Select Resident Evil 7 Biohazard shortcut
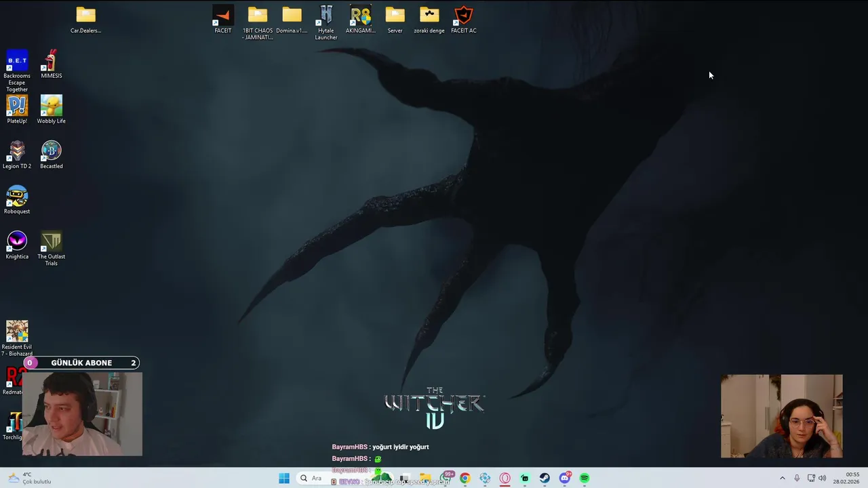The height and width of the screenshot is (488, 868). tap(17, 338)
